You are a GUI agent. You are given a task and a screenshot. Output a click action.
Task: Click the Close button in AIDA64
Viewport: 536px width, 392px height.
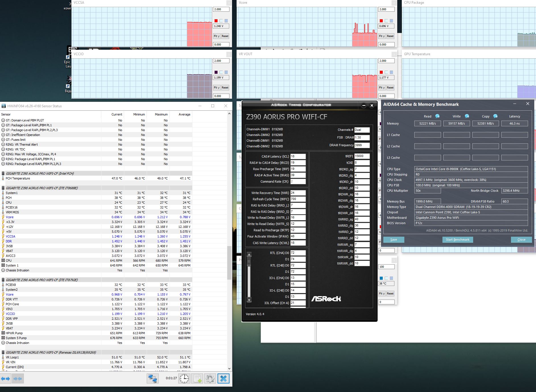[x=521, y=240]
